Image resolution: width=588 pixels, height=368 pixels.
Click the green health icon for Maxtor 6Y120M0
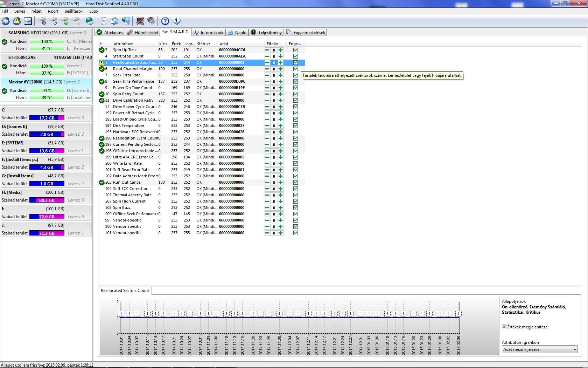coord(5,91)
